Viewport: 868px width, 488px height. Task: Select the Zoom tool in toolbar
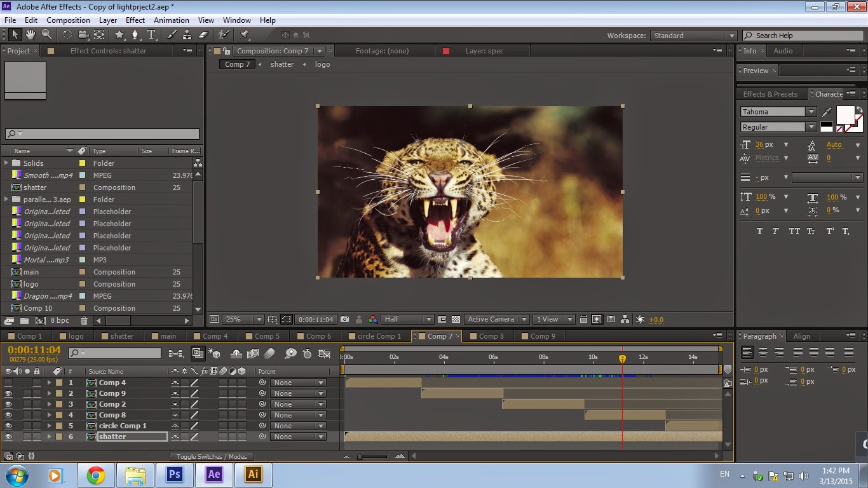[x=46, y=35]
